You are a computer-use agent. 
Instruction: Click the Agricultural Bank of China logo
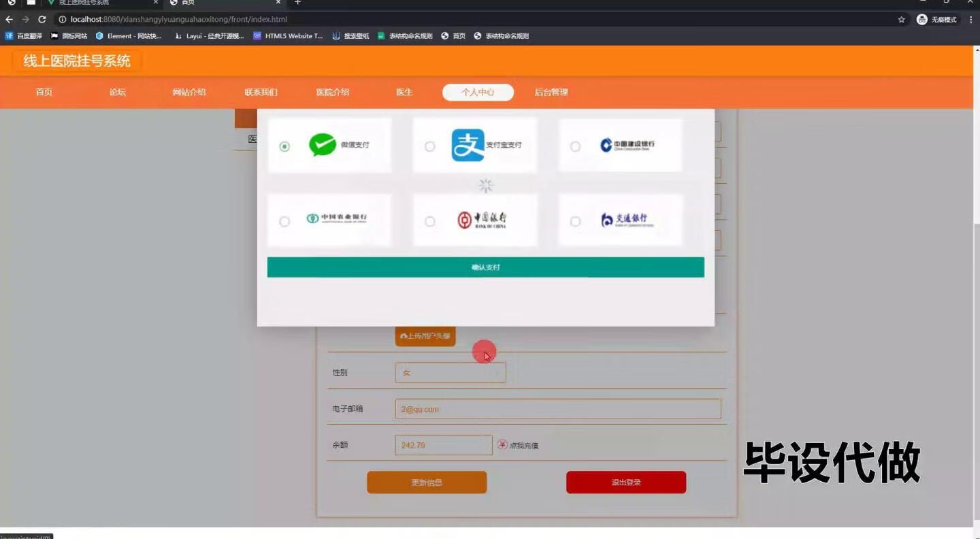[x=336, y=218]
